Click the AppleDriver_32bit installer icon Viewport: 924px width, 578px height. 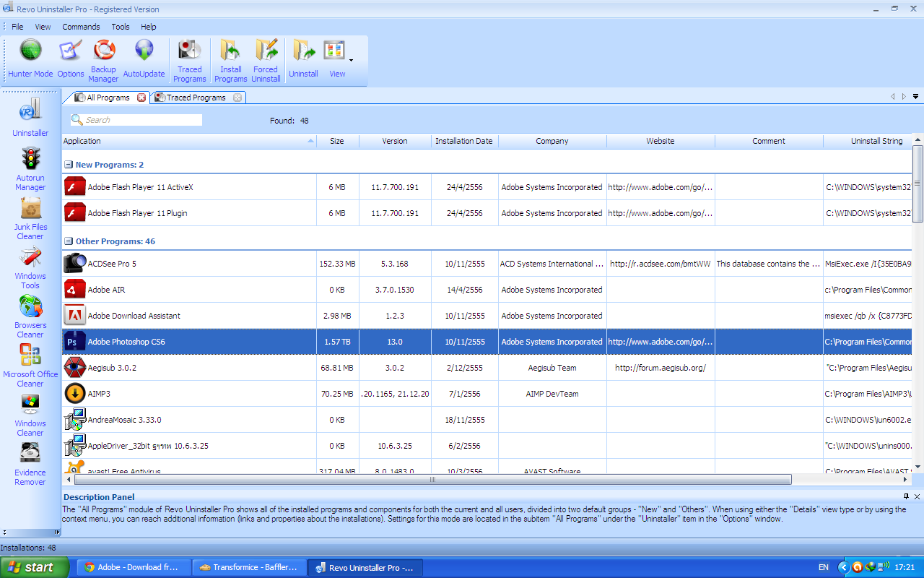pyautogui.click(x=75, y=446)
